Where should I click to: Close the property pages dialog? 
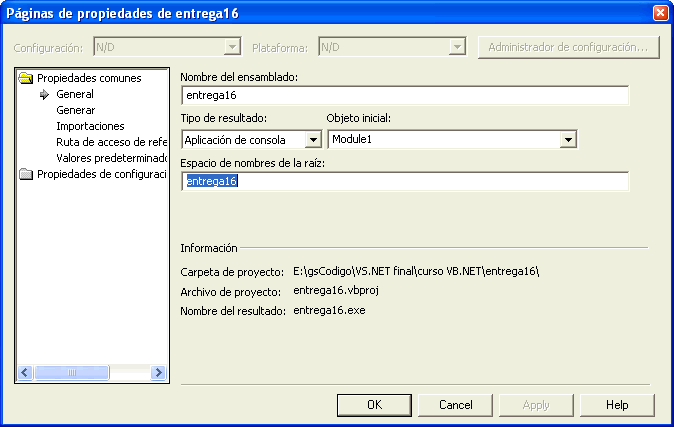659,13
